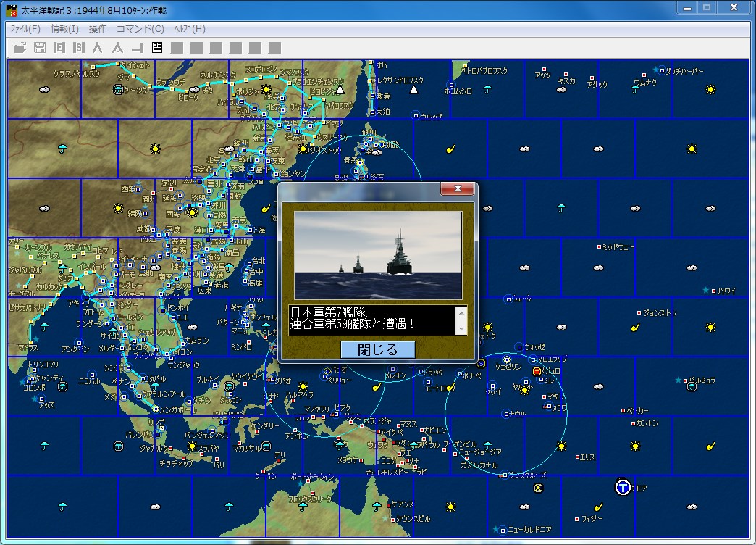The width and height of the screenshot is (756, 545).
Task: Click the message text 日本軍第7艦隊
Action: (x=328, y=312)
